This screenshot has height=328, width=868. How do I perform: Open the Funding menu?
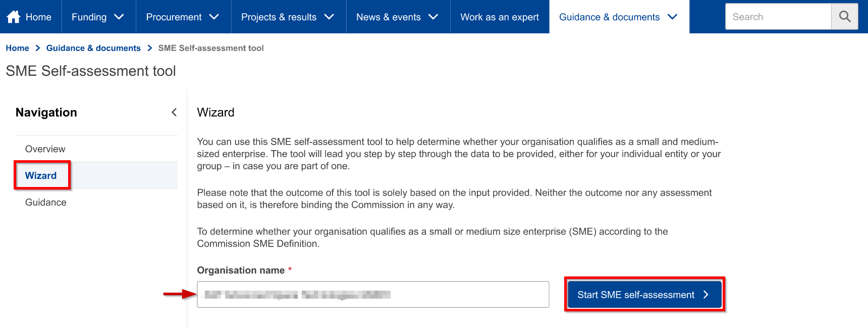pos(98,17)
